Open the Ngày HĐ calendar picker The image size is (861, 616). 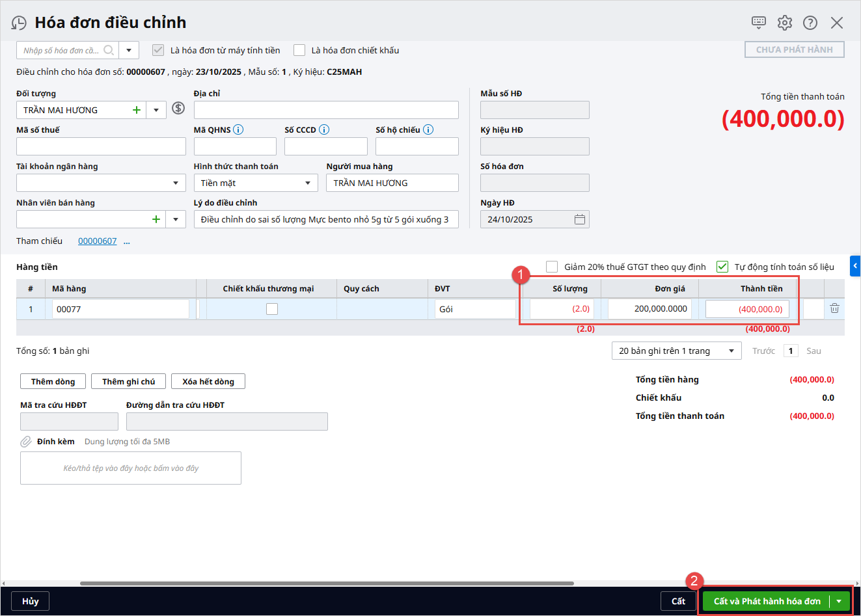[580, 220]
